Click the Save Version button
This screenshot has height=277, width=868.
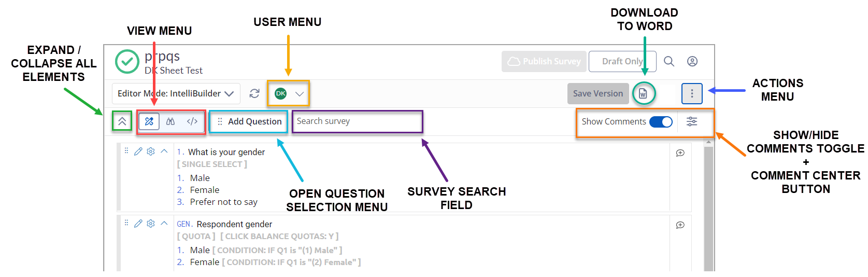(x=598, y=93)
